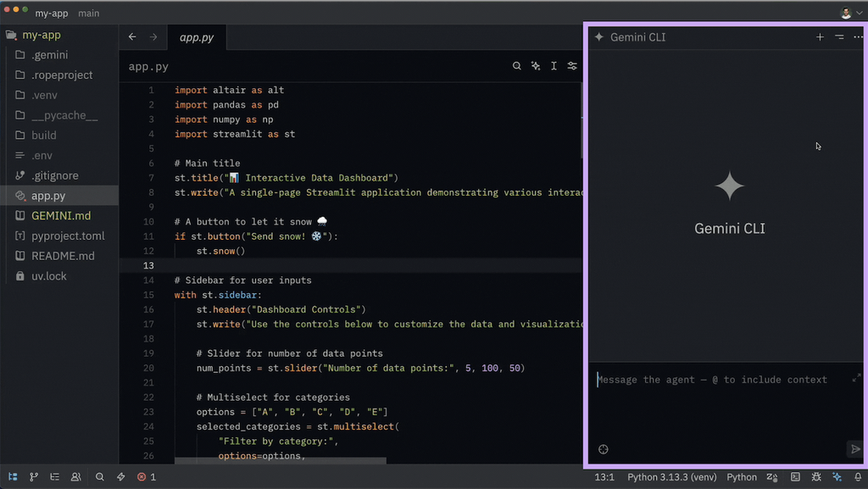Click the AI assistant icon in status bar
Screen dimensions: 868x489
(x=836, y=477)
